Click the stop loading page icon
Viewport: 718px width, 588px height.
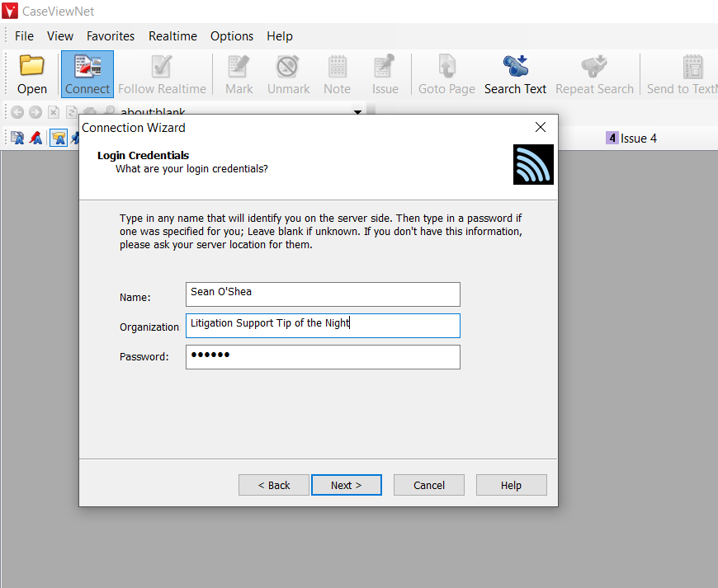[54, 112]
